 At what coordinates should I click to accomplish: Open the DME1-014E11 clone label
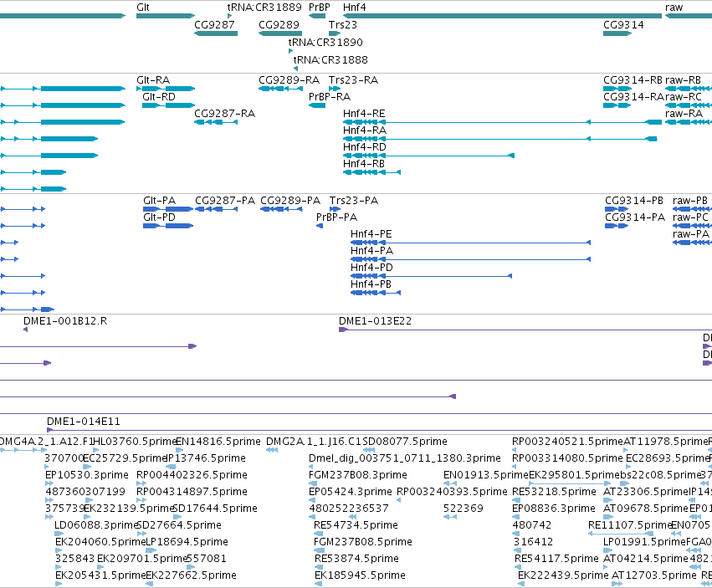[84, 422]
